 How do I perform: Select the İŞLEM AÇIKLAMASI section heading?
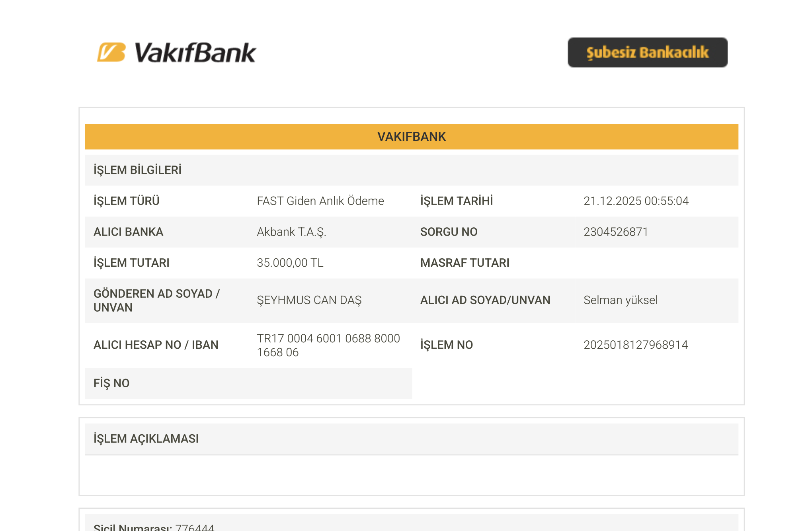(146, 439)
